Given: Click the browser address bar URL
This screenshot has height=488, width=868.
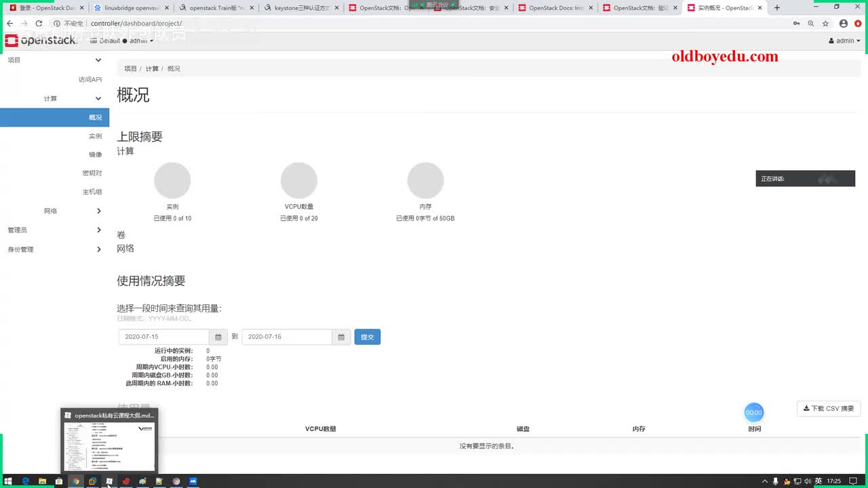Looking at the screenshot, I should [x=136, y=23].
